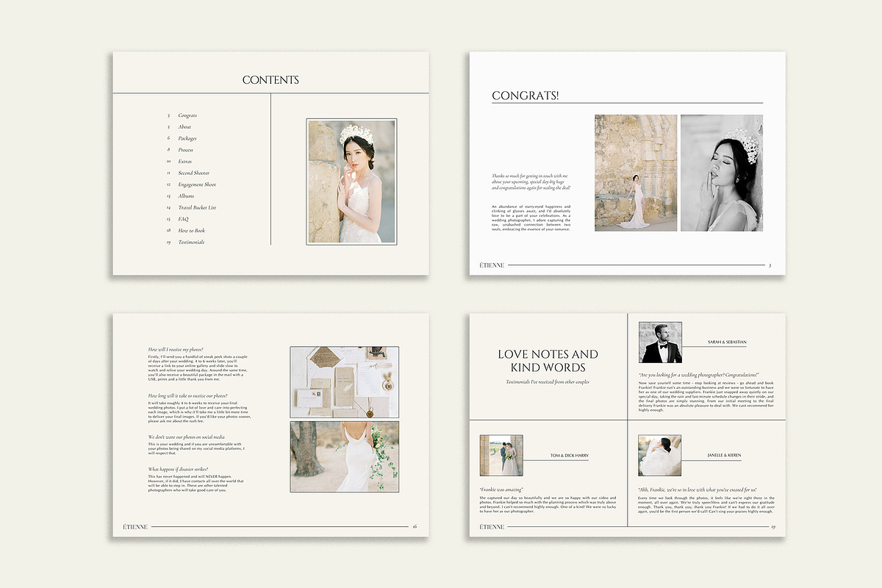Click the black-and-white bride portrait
Viewport: 882px width, 588px height.
[722, 173]
